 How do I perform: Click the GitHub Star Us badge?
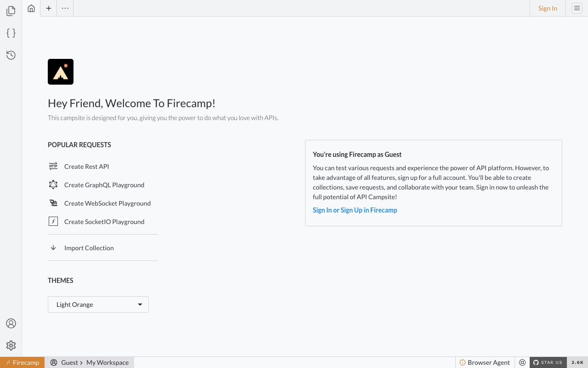coord(548,362)
